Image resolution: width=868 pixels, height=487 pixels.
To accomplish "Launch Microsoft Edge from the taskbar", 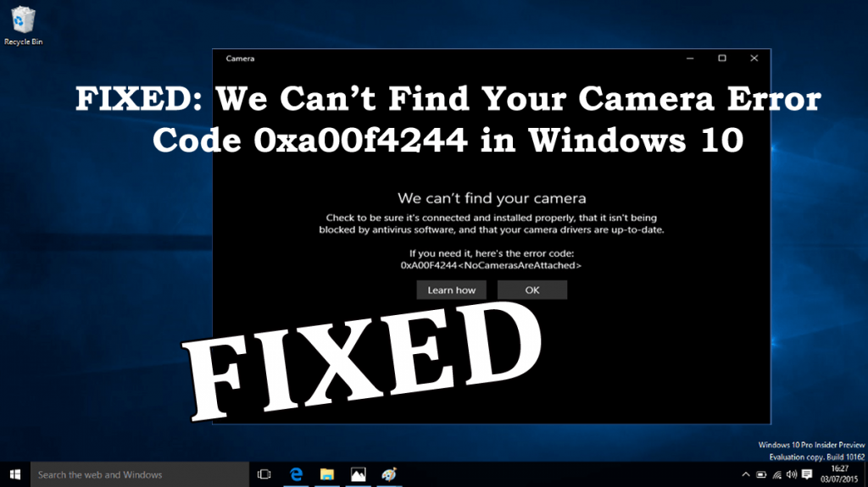I will click(296, 474).
